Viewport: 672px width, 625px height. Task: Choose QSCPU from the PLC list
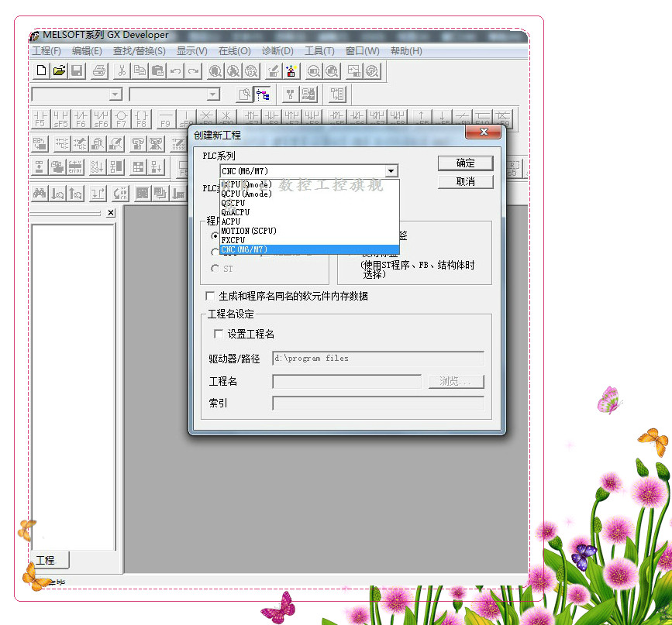tap(309, 203)
